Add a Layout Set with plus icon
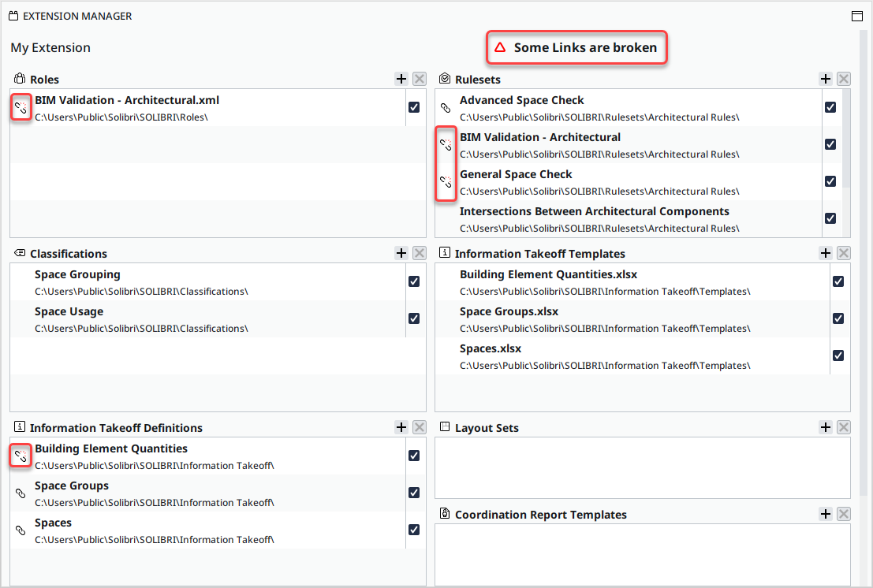Image resolution: width=873 pixels, height=588 pixels. [825, 427]
